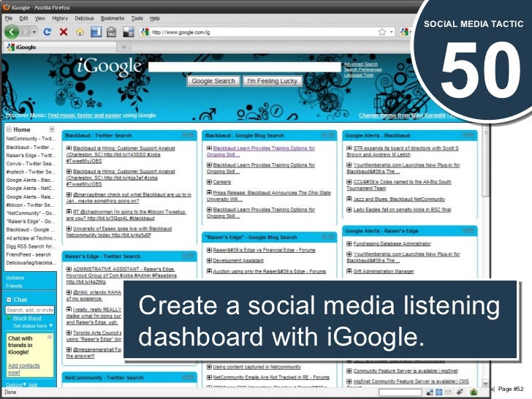Click the Search Preferences link
This screenshot has height=399, width=532.
(x=362, y=69)
